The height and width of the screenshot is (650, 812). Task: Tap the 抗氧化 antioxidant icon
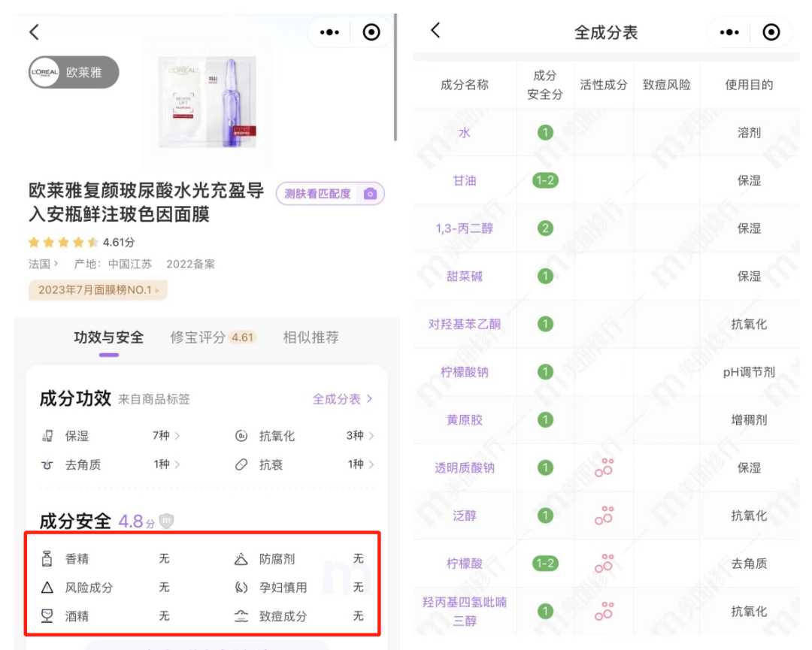(x=241, y=436)
